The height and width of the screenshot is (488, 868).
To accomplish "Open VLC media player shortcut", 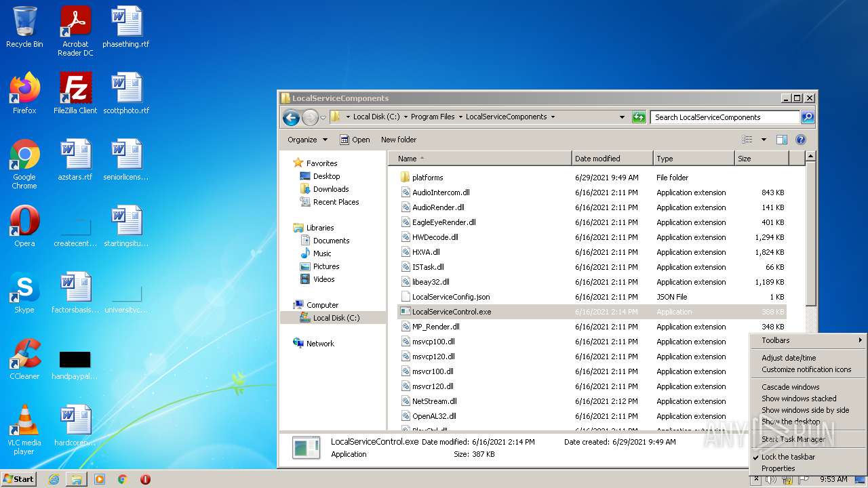I will click(24, 430).
